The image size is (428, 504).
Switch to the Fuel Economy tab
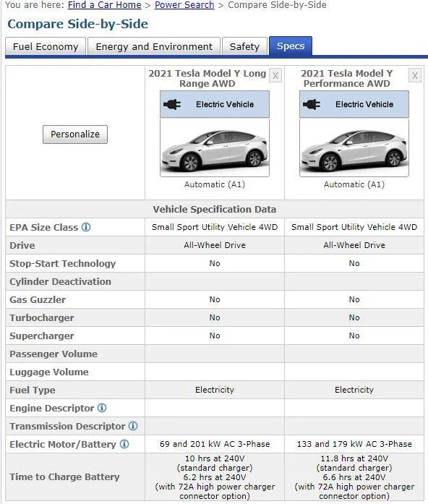pyautogui.click(x=46, y=46)
